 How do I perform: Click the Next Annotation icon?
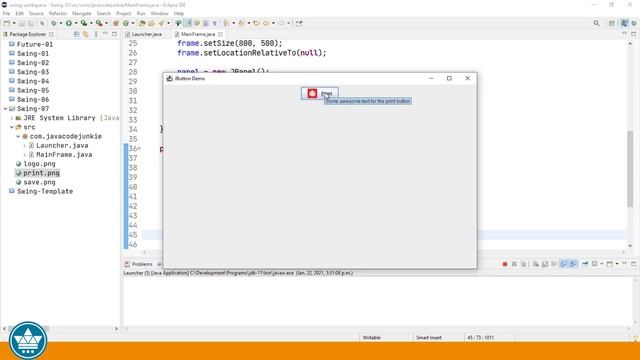tap(226, 23)
